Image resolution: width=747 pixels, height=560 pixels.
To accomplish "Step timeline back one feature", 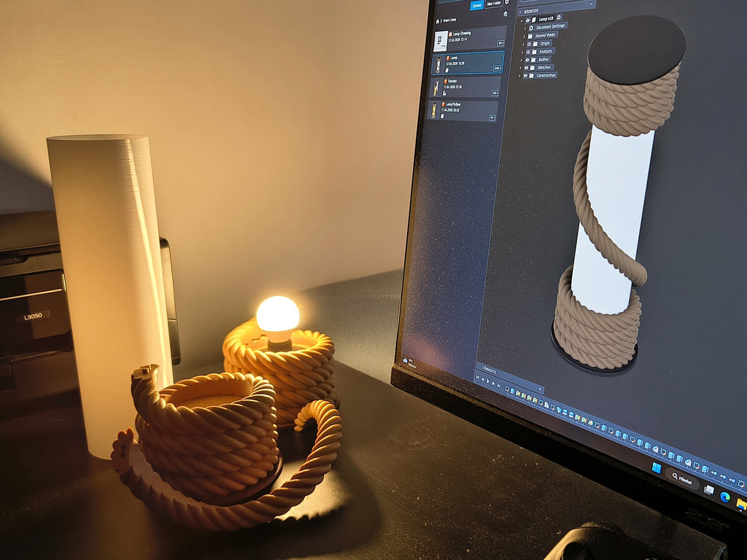I will coord(483,379).
